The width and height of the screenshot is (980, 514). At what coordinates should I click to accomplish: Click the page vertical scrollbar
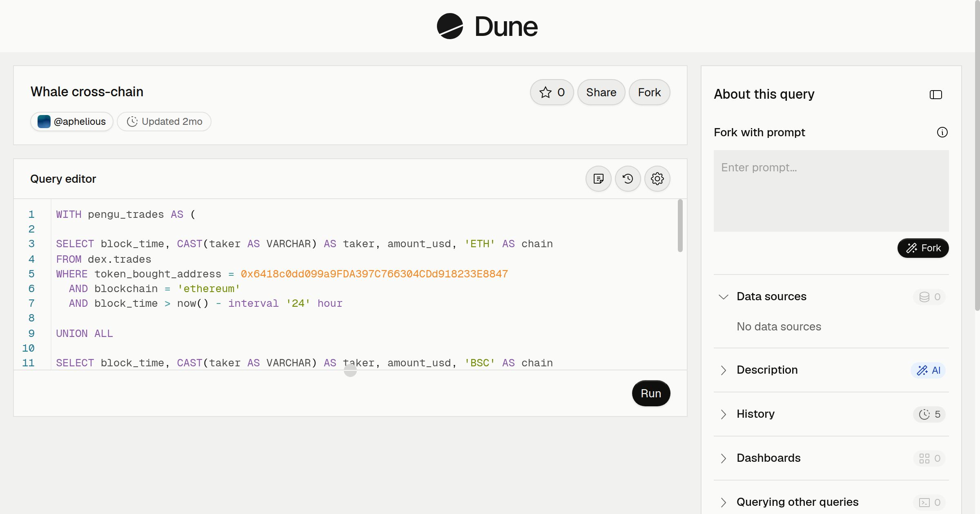[x=977, y=155]
